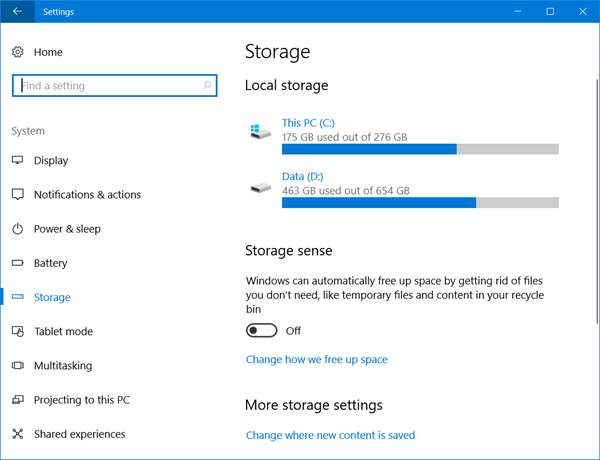Open This PC (C:) storage details
Viewport: 600px width, 460px height.
(308, 123)
